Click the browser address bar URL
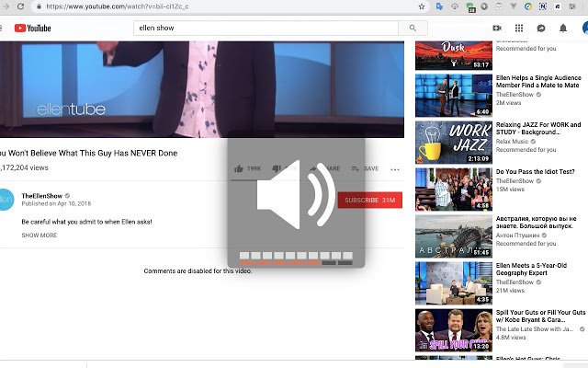The height and width of the screenshot is (368, 588). point(118,6)
